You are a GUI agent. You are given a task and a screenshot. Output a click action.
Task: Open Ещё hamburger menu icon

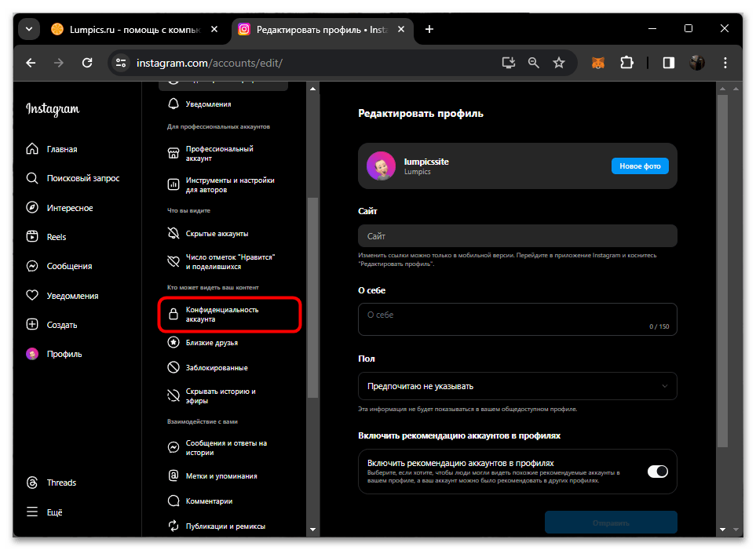click(32, 512)
